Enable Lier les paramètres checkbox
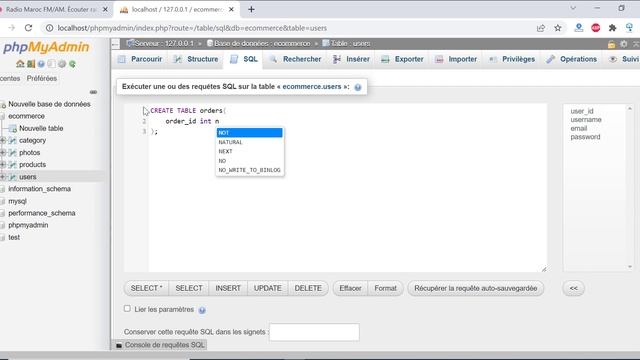The width and height of the screenshot is (640, 360). [127, 309]
